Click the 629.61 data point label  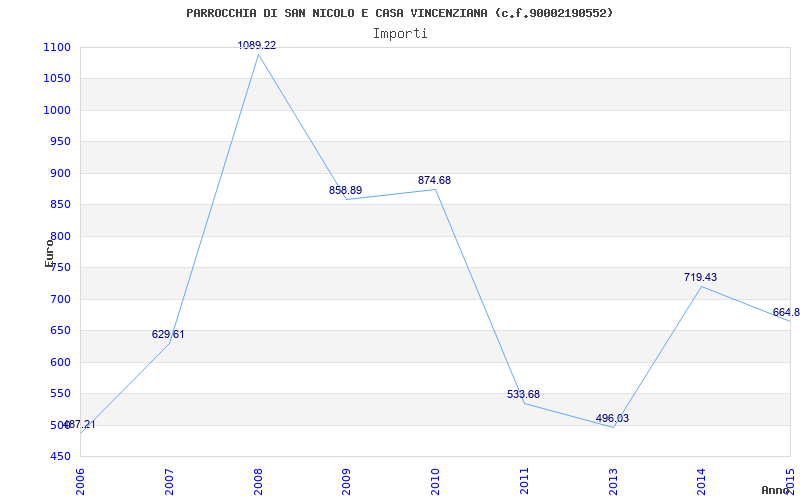pyautogui.click(x=168, y=334)
